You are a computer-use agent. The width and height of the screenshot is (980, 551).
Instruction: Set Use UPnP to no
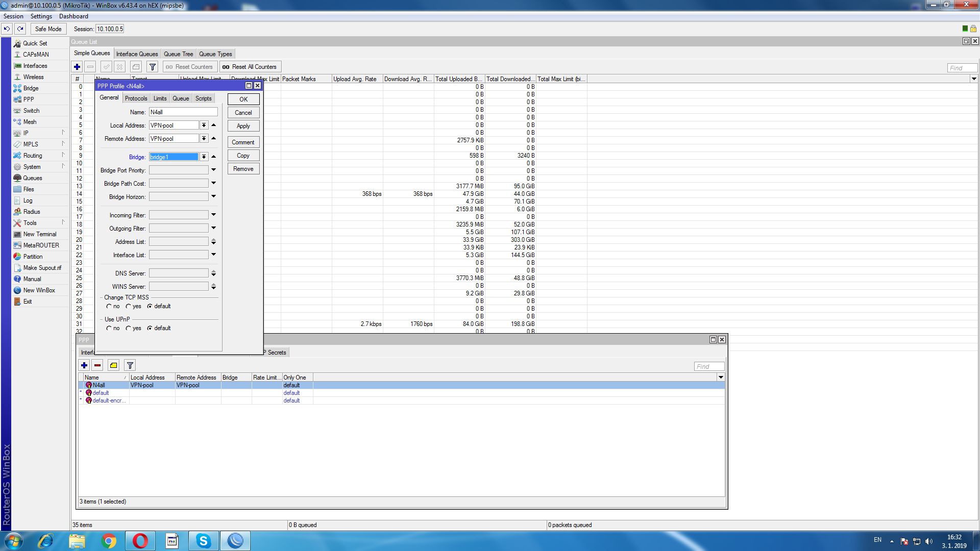point(109,329)
